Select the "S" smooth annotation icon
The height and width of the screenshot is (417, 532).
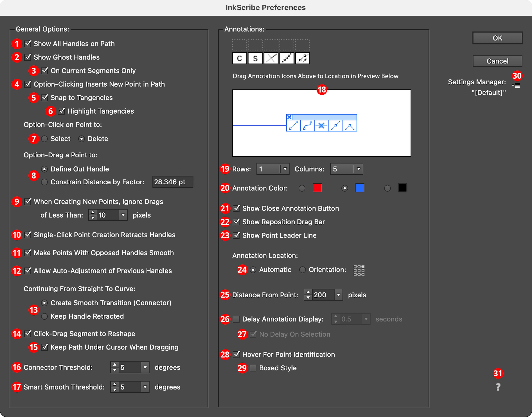click(255, 58)
